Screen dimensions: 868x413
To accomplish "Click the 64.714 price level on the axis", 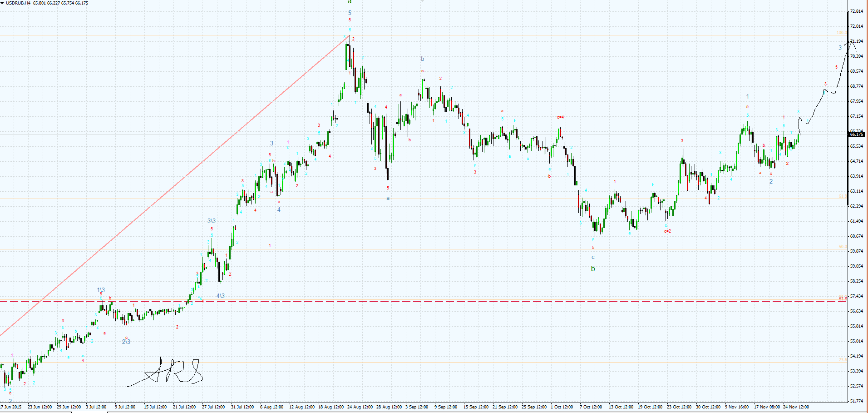I will (x=857, y=161).
